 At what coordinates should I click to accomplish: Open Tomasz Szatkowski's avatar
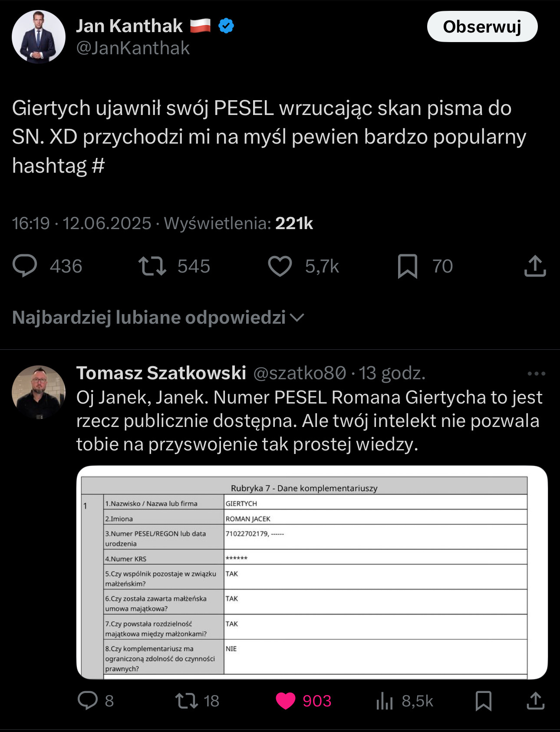39,392
